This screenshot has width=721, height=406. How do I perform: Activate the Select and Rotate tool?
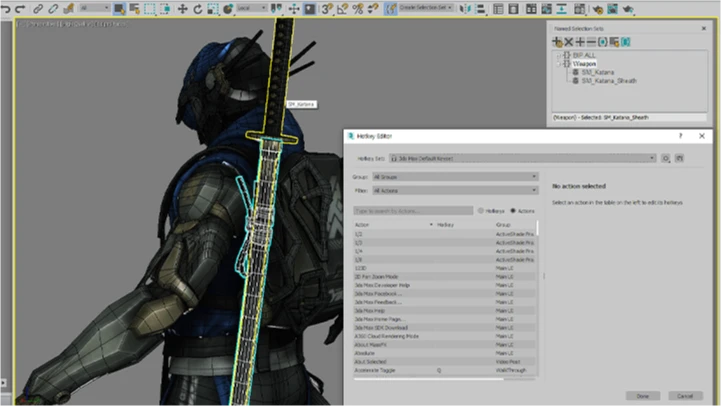tap(198, 8)
